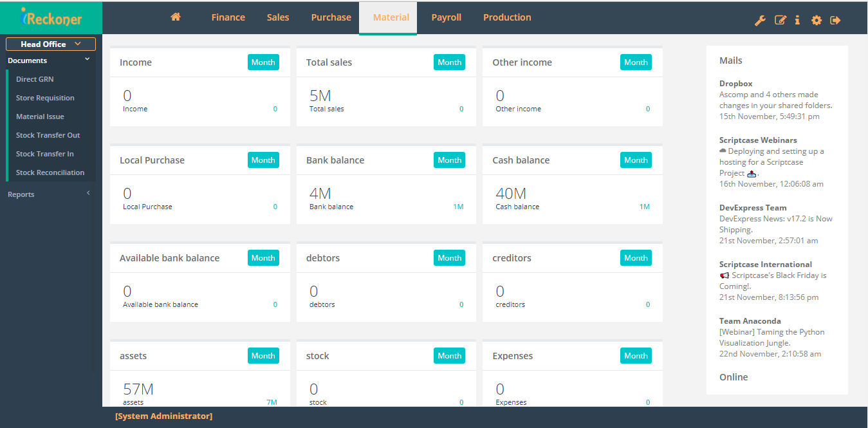
Task: Click the megaphone icon in Scriptcase message
Action: pyautogui.click(x=724, y=275)
